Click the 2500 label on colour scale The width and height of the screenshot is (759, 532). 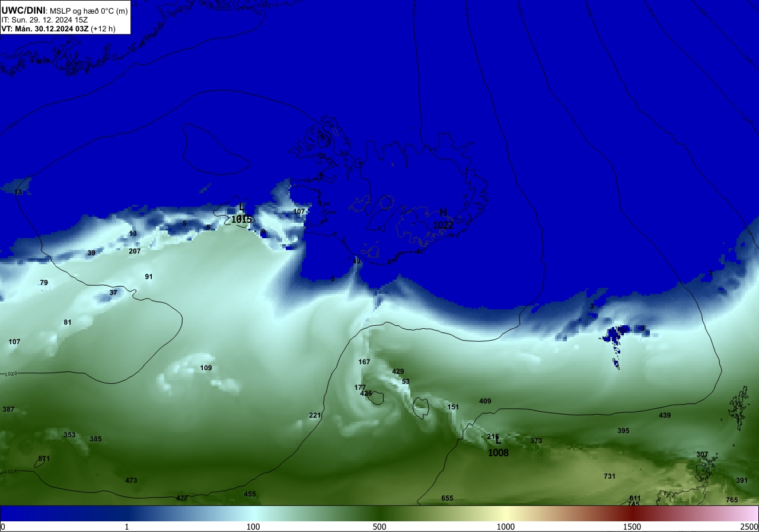tap(748, 527)
